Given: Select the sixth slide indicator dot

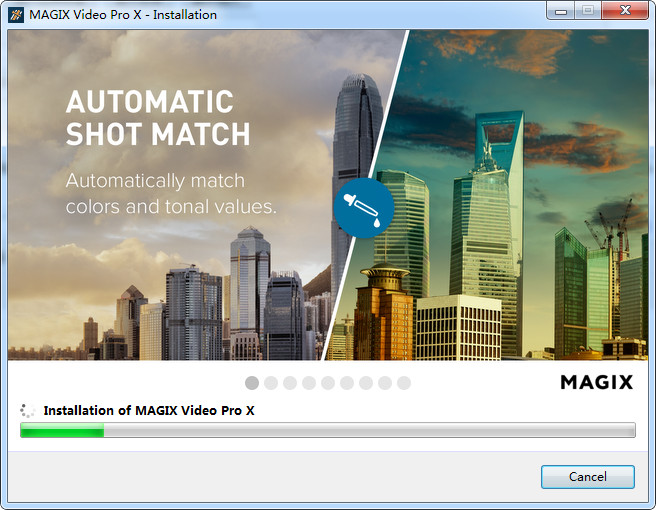Looking at the screenshot, I should click(347, 382).
